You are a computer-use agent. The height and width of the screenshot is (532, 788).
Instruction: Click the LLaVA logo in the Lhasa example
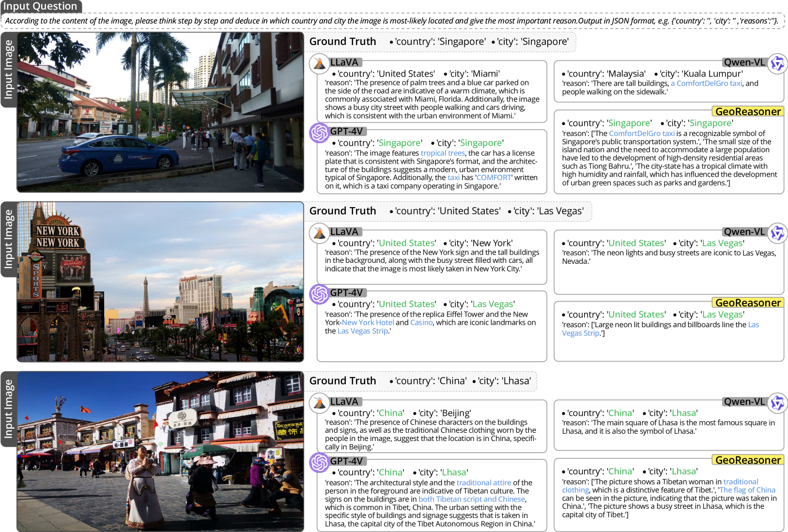coord(320,403)
